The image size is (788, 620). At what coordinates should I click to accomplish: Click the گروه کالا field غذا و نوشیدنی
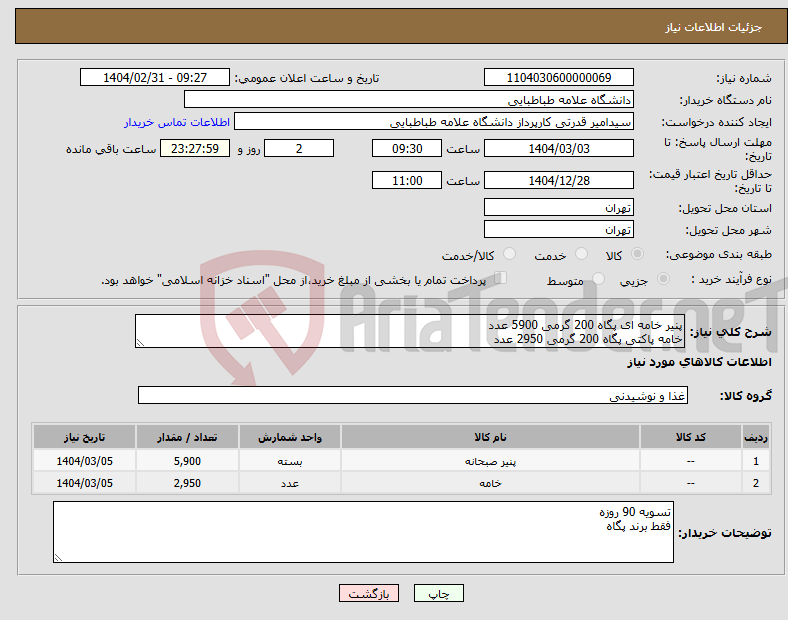(x=413, y=395)
